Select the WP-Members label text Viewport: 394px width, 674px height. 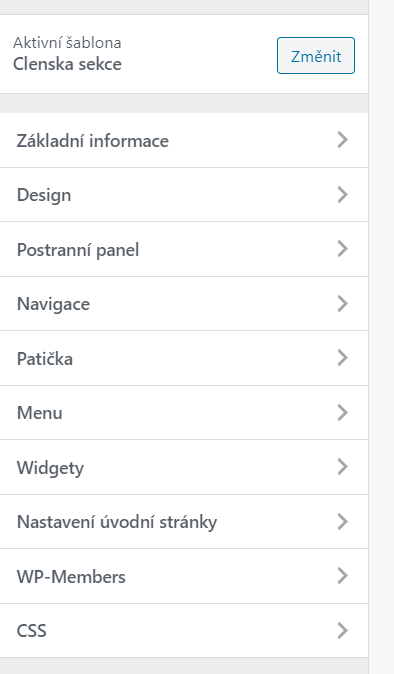(71, 577)
